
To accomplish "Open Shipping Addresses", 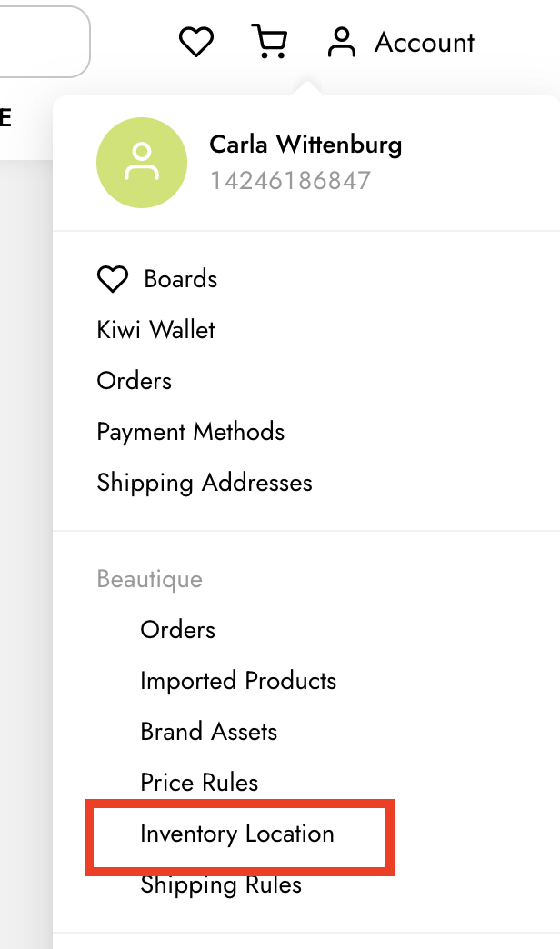I will point(205,483).
